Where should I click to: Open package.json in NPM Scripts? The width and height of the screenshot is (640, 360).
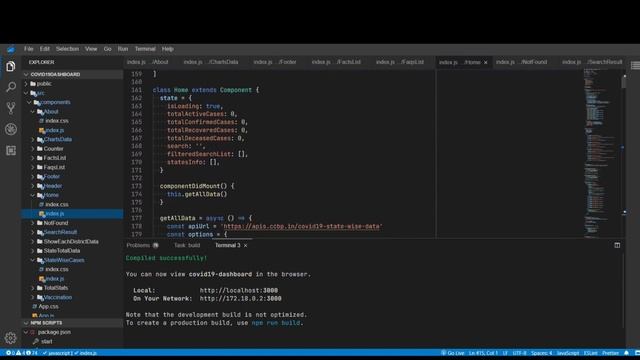[x=54, y=332]
